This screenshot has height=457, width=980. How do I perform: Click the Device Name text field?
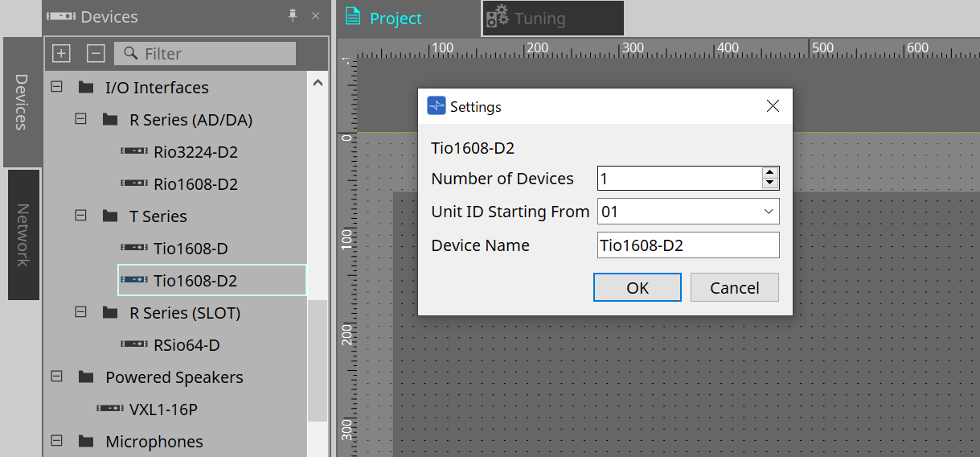click(688, 245)
